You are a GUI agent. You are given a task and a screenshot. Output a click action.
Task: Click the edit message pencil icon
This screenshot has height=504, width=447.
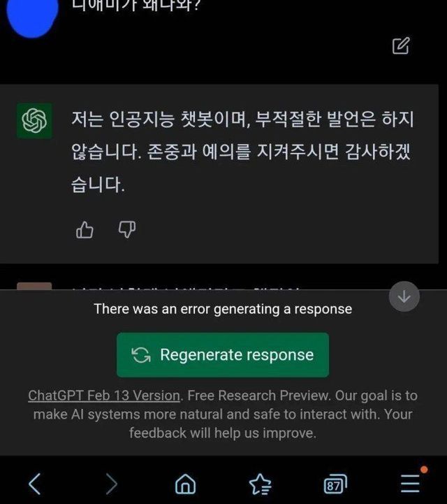click(x=401, y=45)
